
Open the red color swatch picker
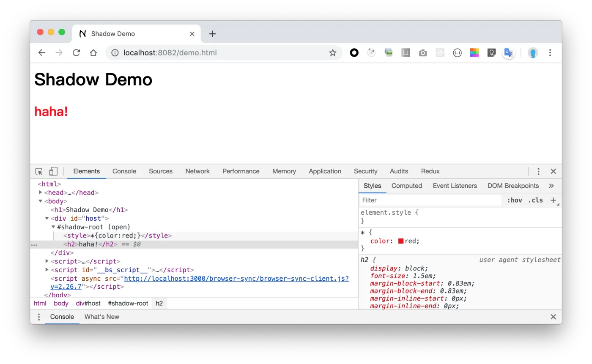tap(401, 241)
